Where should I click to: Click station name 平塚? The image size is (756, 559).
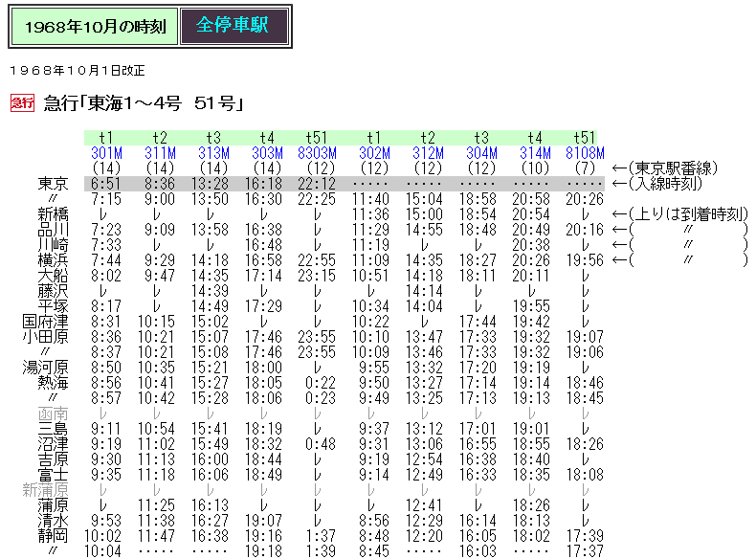53,306
